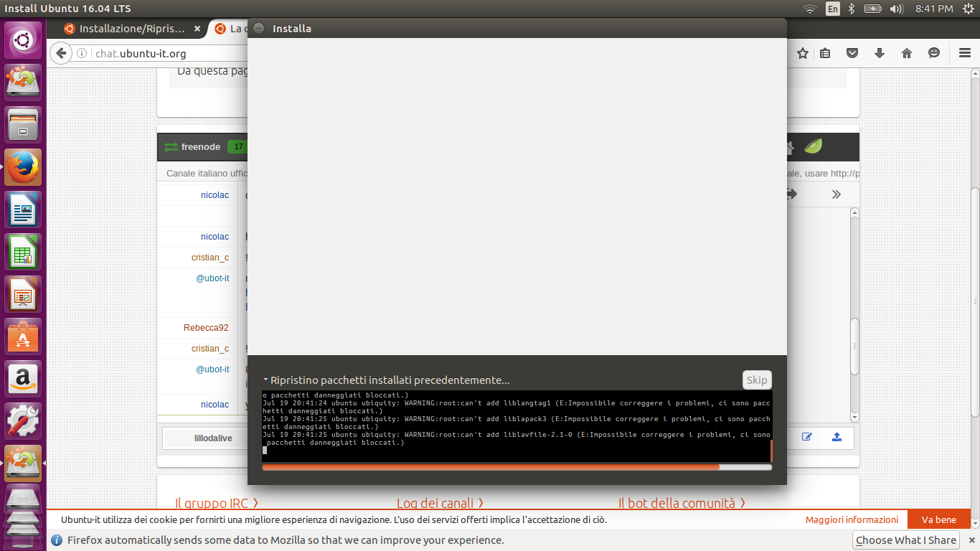Switch to the partially hidden 'La c' Firefox tab
The height and width of the screenshot is (551, 980).
coord(230,29)
